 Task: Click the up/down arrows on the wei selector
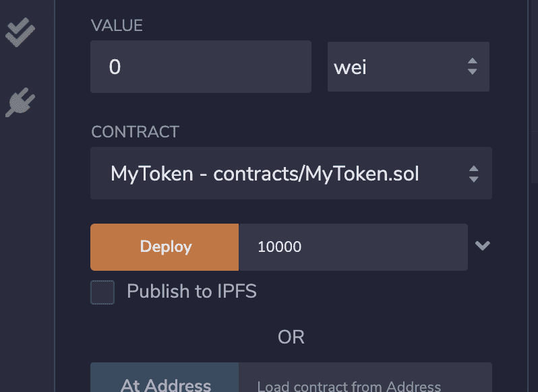point(472,67)
